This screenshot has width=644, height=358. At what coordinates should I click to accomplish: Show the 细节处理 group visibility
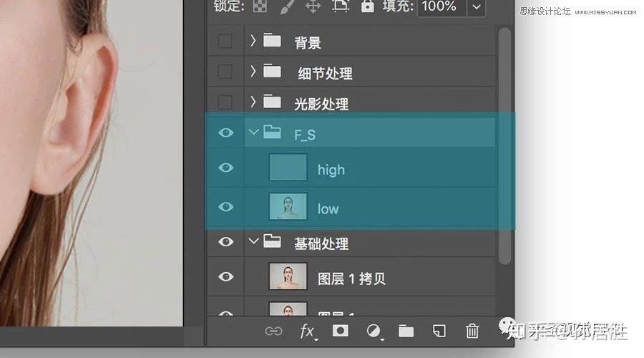(225, 72)
